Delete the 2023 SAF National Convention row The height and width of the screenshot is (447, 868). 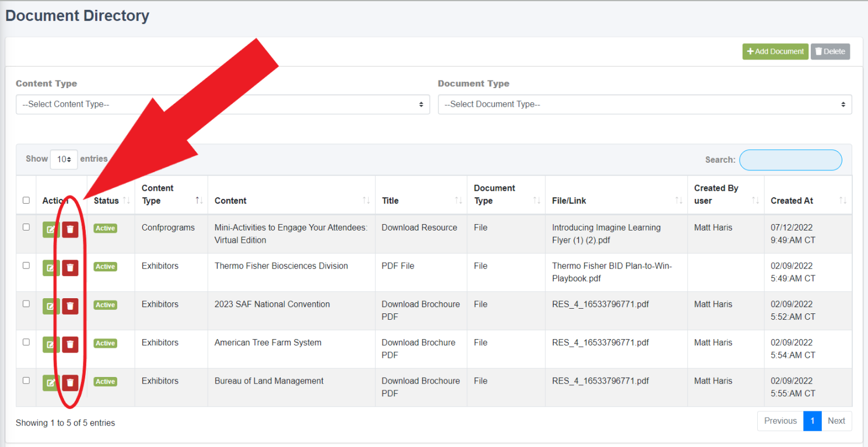pos(70,306)
